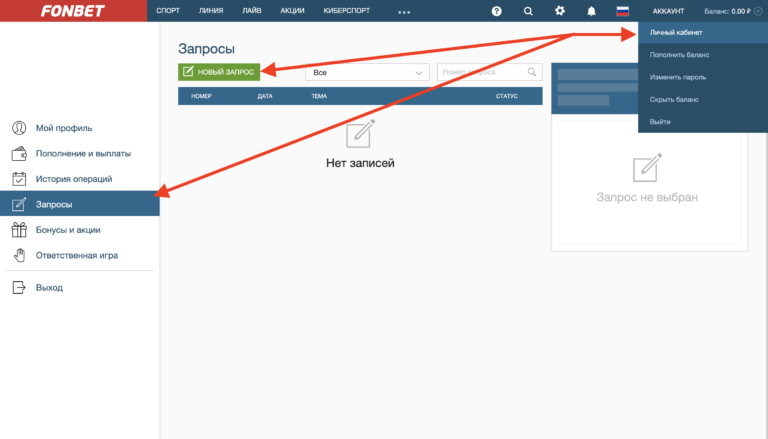Toggle Скрыть баланс in account menu
This screenshot has height=439, width=768.
pos(703,99)
